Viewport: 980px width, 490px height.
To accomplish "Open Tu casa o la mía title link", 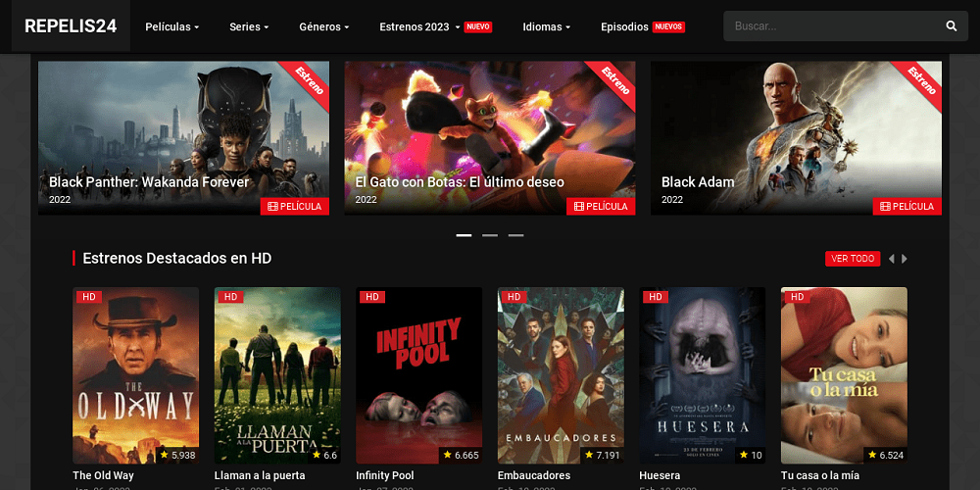I will click(820, 475).
